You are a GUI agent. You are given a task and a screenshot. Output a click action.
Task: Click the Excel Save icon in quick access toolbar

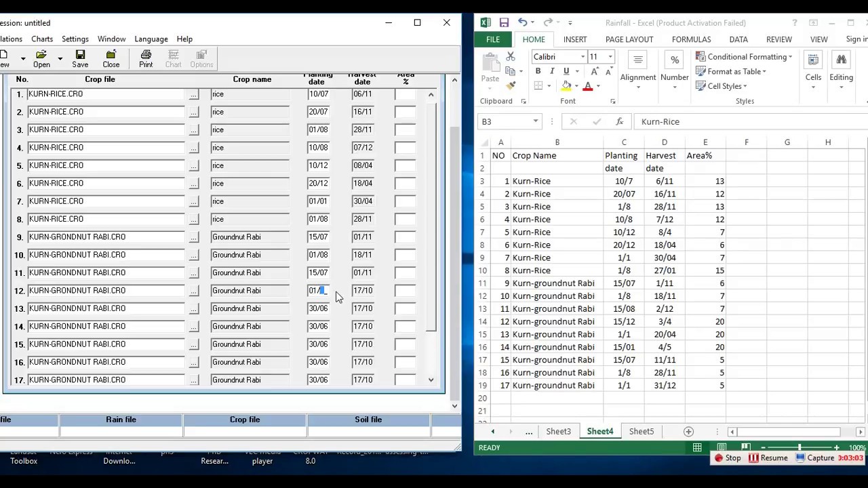point(504,22)
